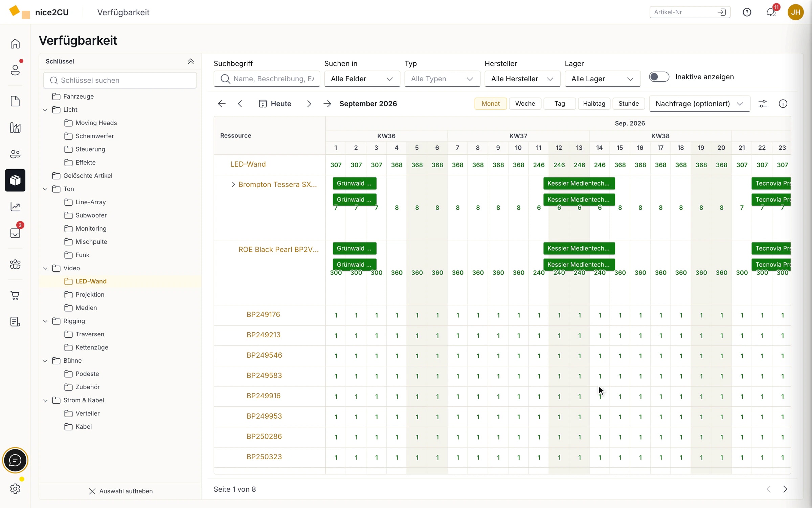Jump far back with long left arrow
Image resolution: width=812 pixels, height=508 pixels.
[222, 104]
